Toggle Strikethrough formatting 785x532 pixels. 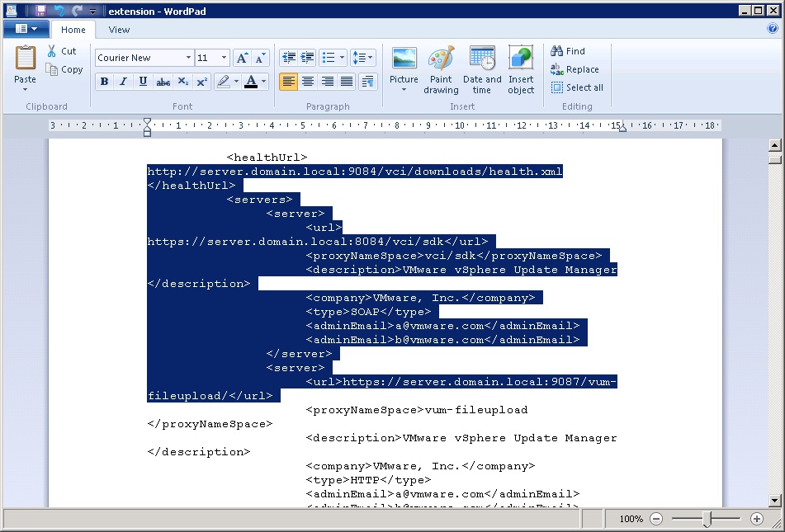pos(163,82)
